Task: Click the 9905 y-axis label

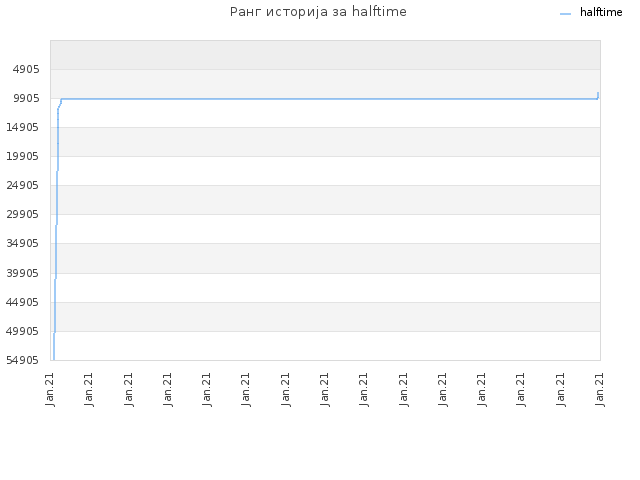Action: [x=26, y=98]
